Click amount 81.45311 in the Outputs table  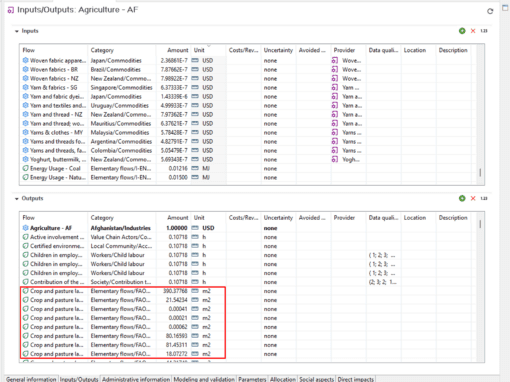pyautogui.click(x=177, y=345)
